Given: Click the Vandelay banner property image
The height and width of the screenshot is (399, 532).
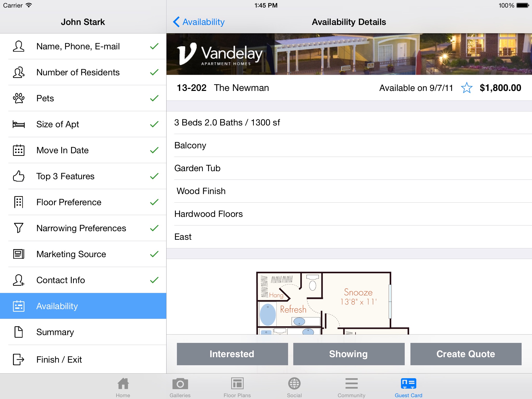Looking at the screenshot, I should click(349, 55).
